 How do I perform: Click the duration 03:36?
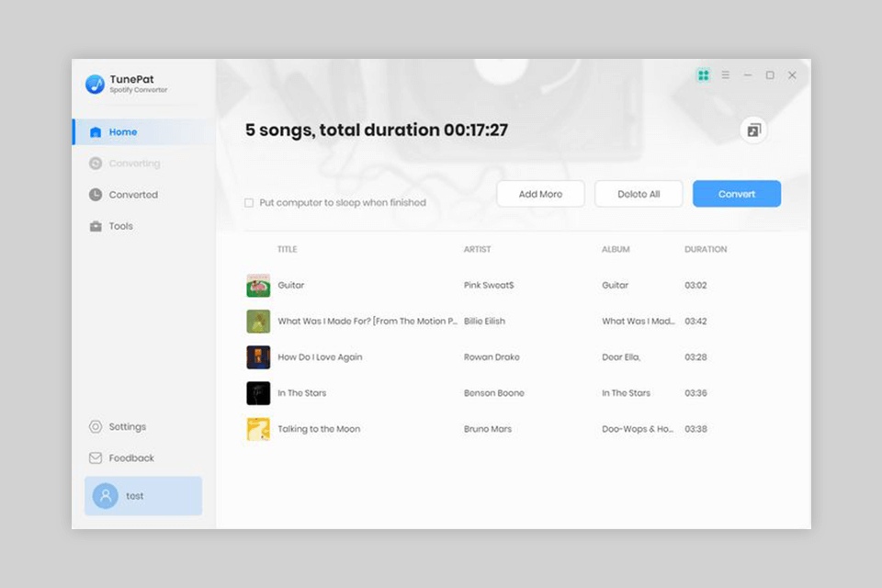coord(695,393)
